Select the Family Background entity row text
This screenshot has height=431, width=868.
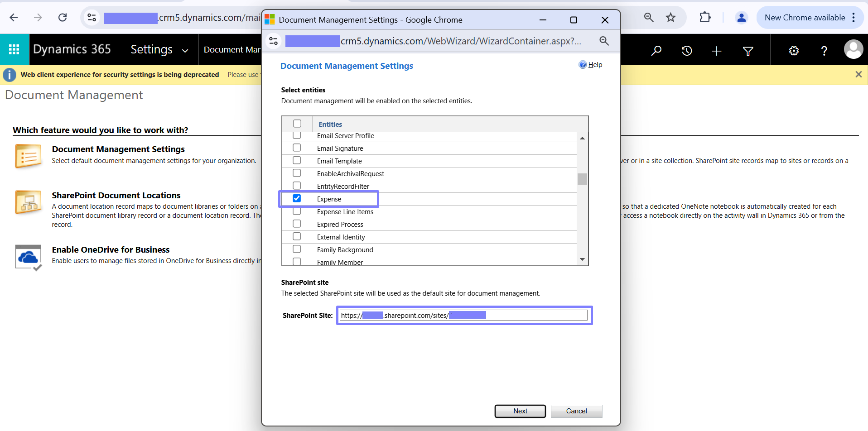[x=345, y=250]
